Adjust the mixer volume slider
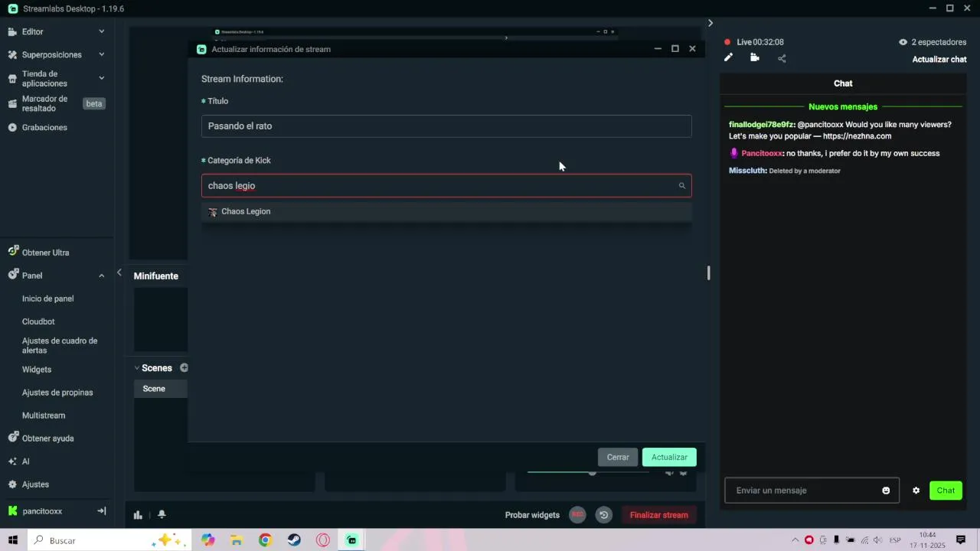This screenshot has height=551, width=980. pos(592,473)
